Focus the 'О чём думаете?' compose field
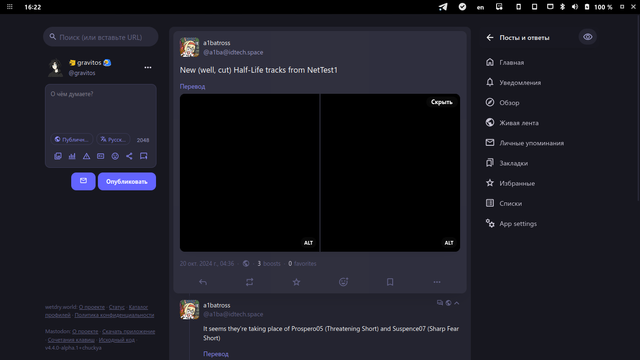The image size is (640, 360). pyautogui.click(x=100, y=108)
